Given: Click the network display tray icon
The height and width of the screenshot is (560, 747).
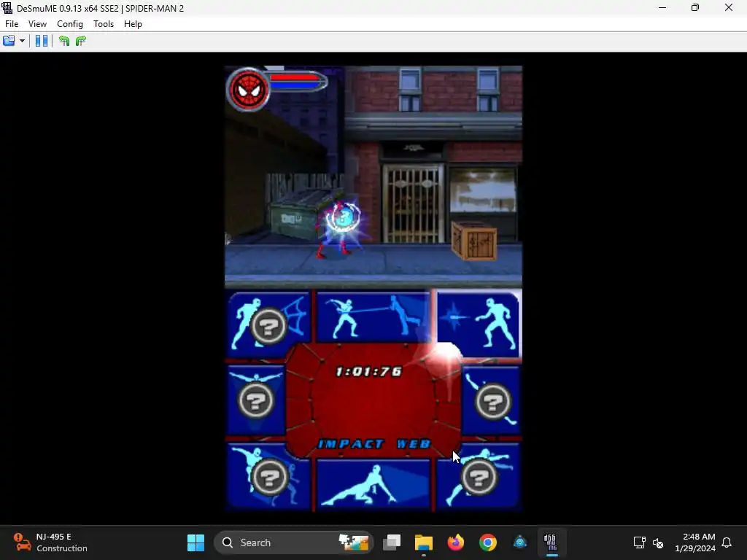Looking at the screenshot, I should click(639, 542).
